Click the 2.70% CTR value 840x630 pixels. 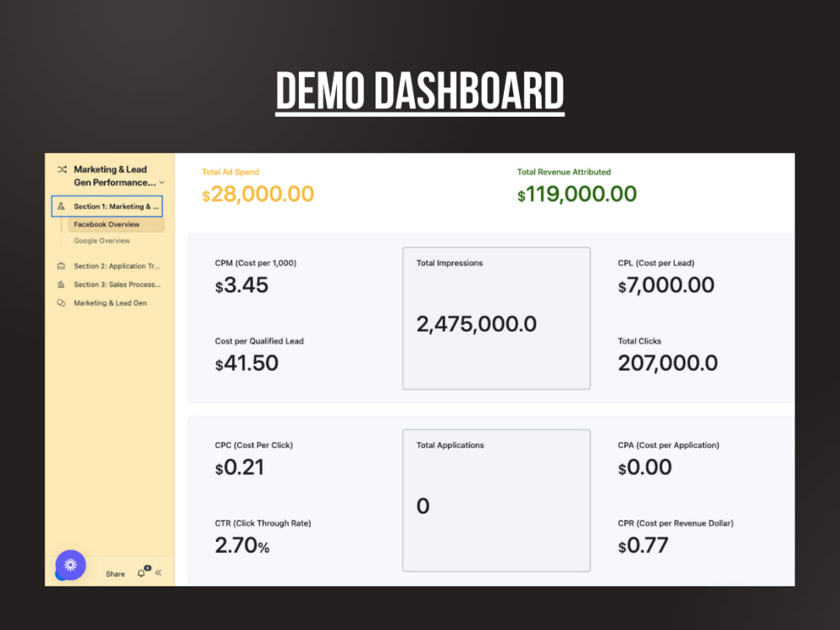pyautogui.click(x=242, y=545)
